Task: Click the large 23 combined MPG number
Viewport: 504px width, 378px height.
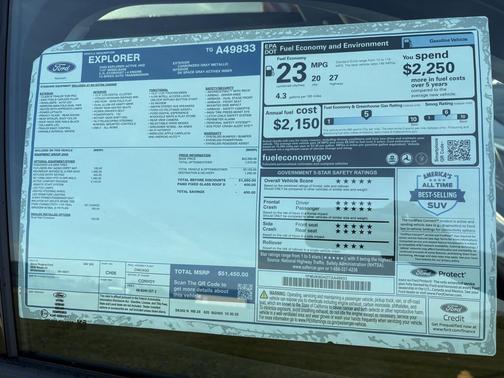Action: click(291, 73)
